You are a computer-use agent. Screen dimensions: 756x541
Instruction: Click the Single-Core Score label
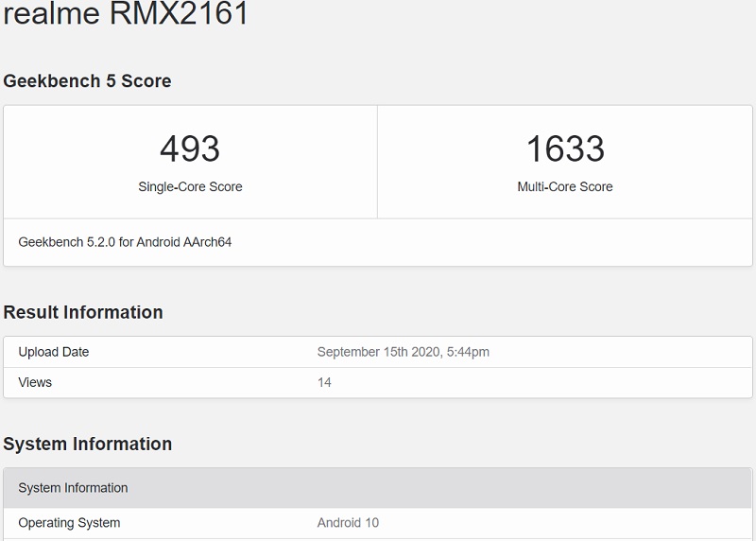(190, 186)
